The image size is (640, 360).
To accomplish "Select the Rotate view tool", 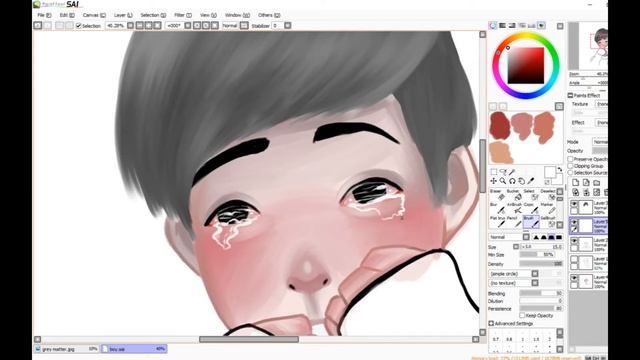I will (513, 181).
